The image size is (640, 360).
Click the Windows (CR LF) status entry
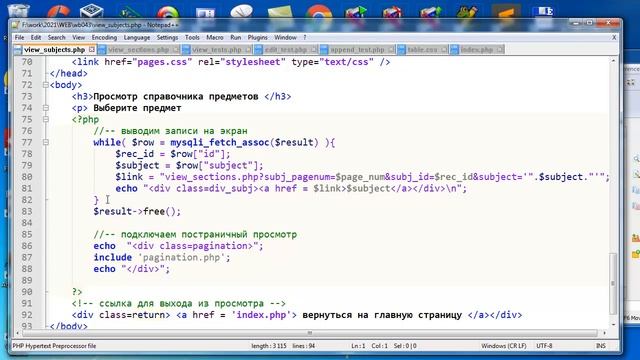point(504,346)
